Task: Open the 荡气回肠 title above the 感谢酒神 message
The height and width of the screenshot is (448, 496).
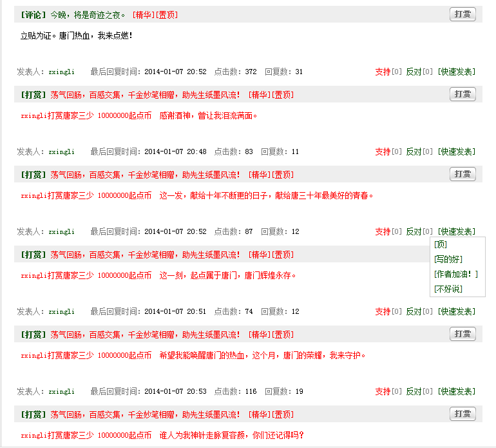Action: click(x=145, y=95)
